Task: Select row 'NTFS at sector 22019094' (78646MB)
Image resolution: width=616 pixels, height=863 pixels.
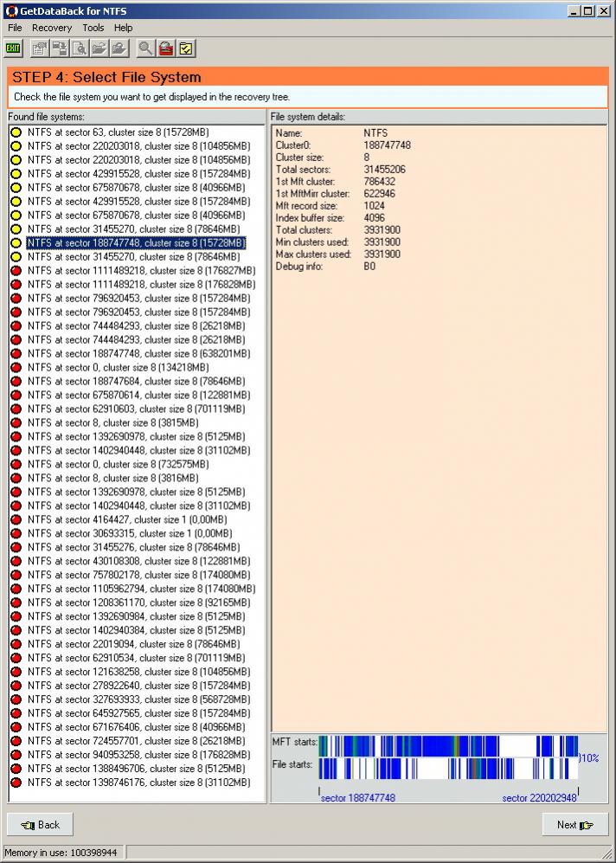Action: pos(133,644)
